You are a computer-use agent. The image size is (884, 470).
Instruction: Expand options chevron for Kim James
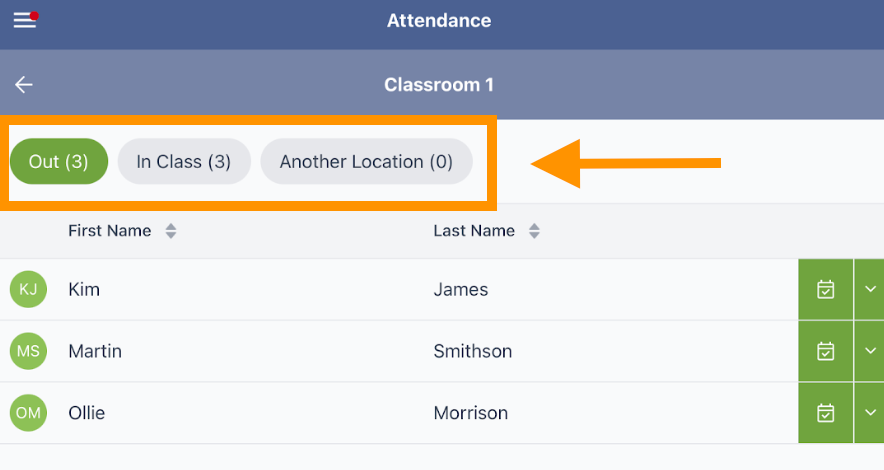pos(870,290)
